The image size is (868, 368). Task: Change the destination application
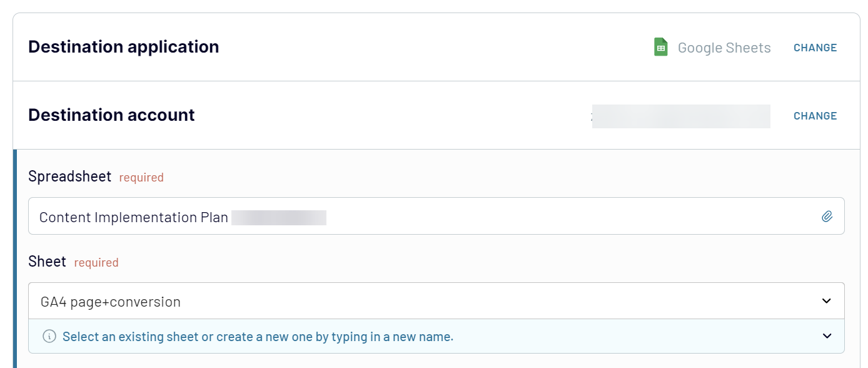(x=815, y=48)
